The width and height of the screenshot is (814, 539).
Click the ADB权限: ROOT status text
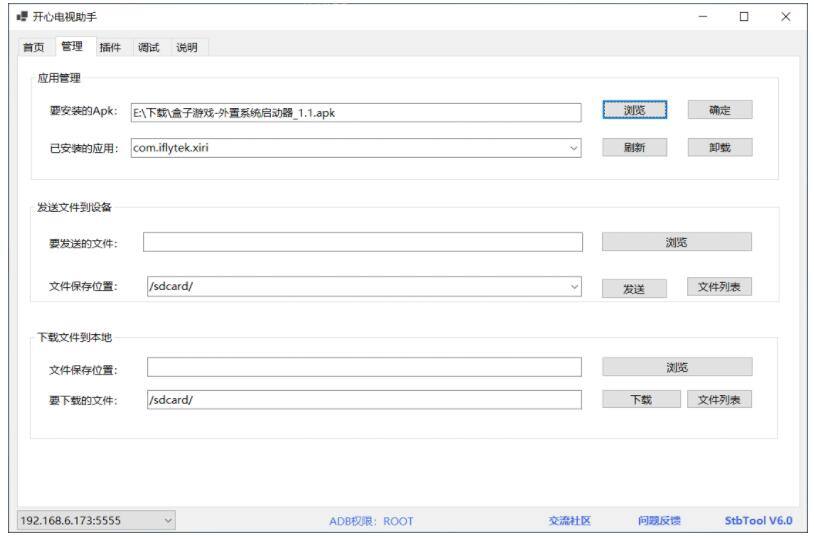(371, 521)
